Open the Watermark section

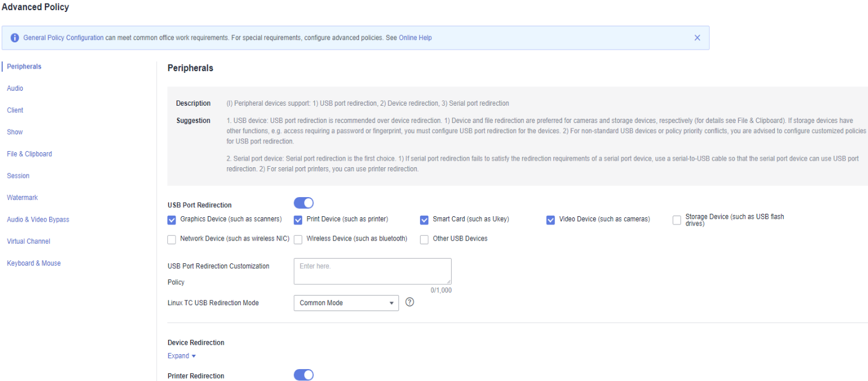pos(22,198)
